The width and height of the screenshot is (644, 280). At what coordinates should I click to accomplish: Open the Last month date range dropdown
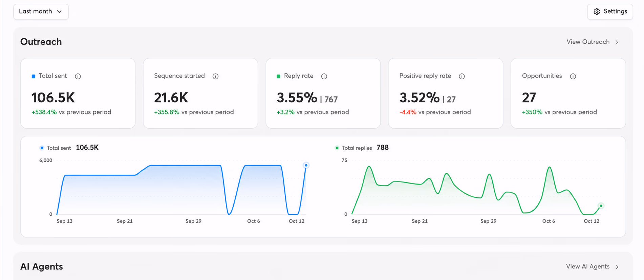[x=41, y=12]
